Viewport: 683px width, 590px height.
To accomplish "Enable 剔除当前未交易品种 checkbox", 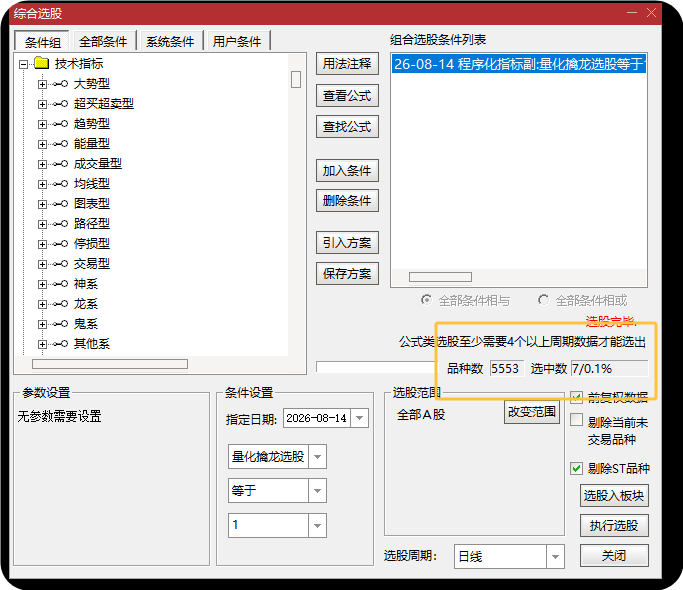I will point(576,420).
